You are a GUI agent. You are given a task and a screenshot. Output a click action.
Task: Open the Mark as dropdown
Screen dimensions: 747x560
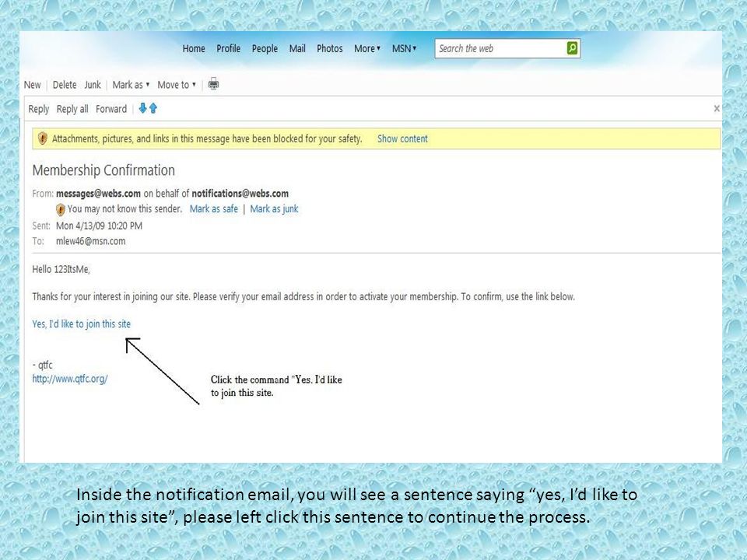point(131,85)
